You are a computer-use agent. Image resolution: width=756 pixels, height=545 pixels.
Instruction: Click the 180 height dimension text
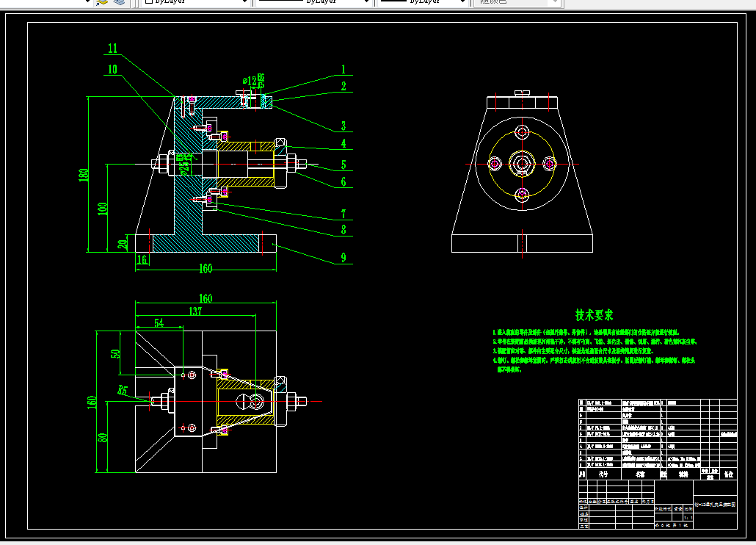pos(84,175)
